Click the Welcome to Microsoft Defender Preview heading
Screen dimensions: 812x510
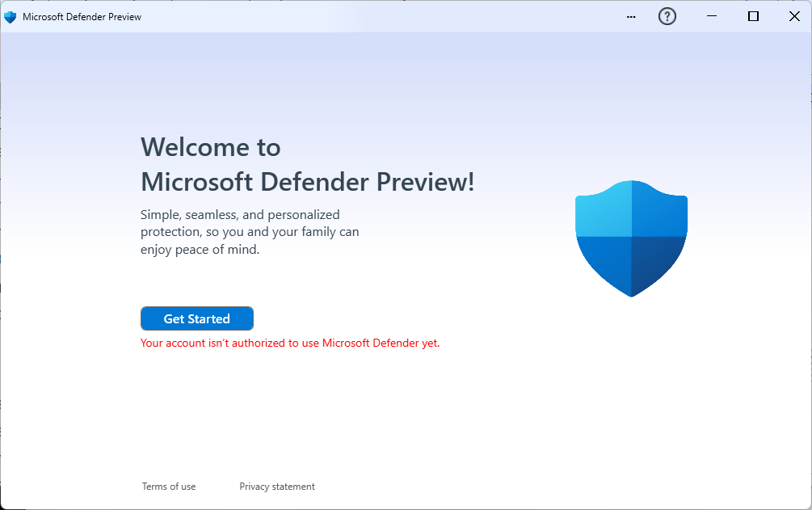point(308,164)
